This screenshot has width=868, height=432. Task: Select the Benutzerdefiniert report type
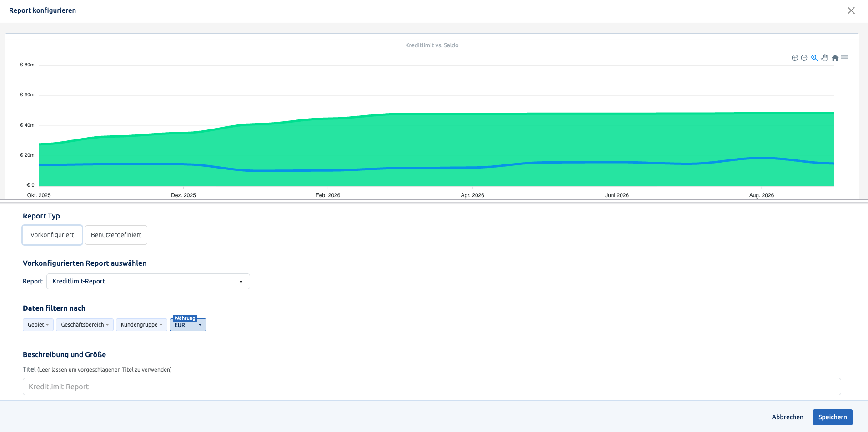click(116, 235)
